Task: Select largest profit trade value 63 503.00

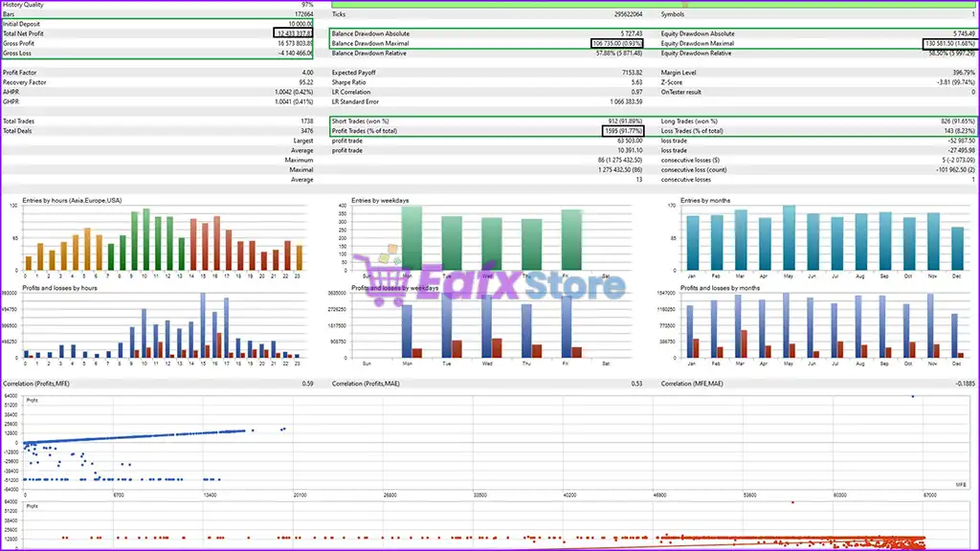Action: [x=630, y=141]
